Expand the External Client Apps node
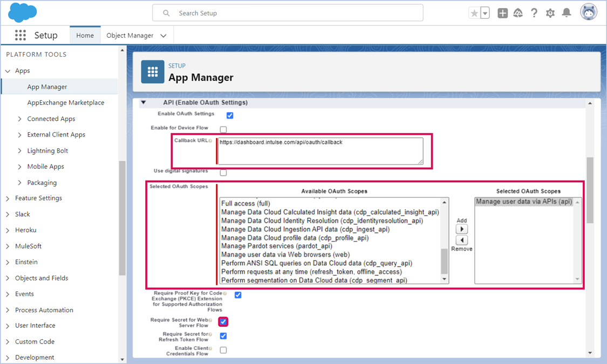This screenshot has width=607, height=364. [20, 135]
